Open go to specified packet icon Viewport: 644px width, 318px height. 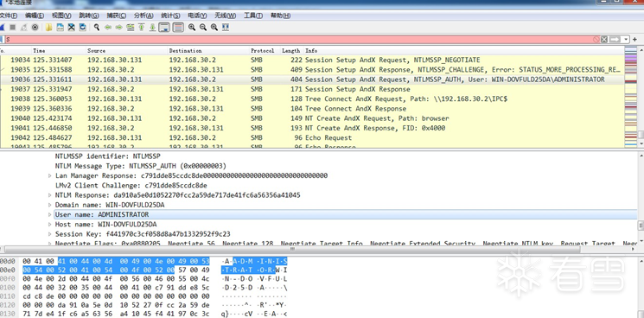(x=131, y=27)
